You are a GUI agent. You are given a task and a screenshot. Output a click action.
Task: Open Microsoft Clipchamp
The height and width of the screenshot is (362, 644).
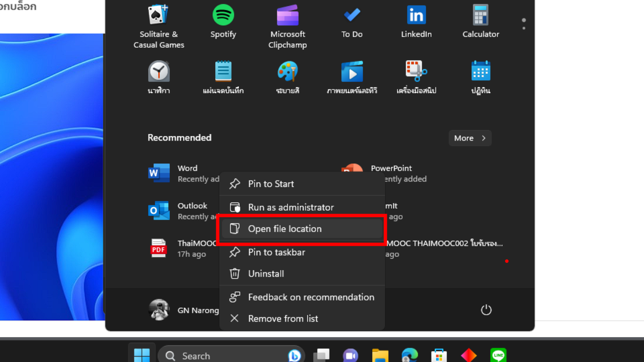[x=287, y=26]
